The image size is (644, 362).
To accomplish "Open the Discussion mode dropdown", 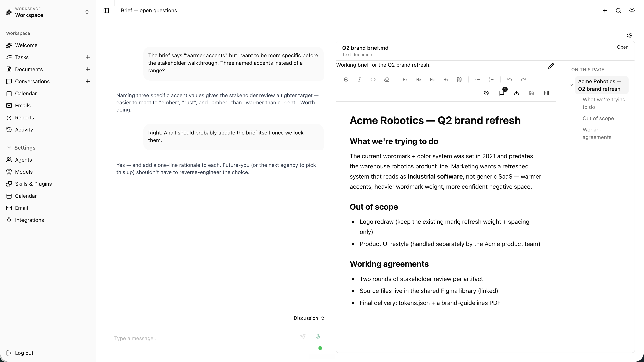I will [x=309, y=318].
